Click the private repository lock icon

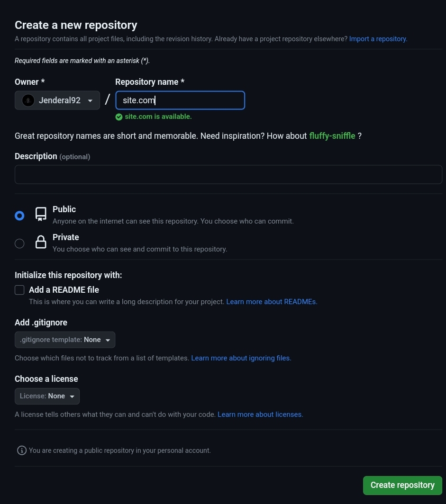pos(41,242)
